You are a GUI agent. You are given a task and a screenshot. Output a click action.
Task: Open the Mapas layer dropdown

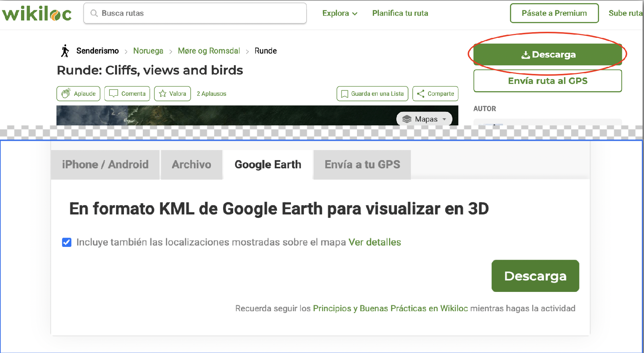click(x=424, y=119)
